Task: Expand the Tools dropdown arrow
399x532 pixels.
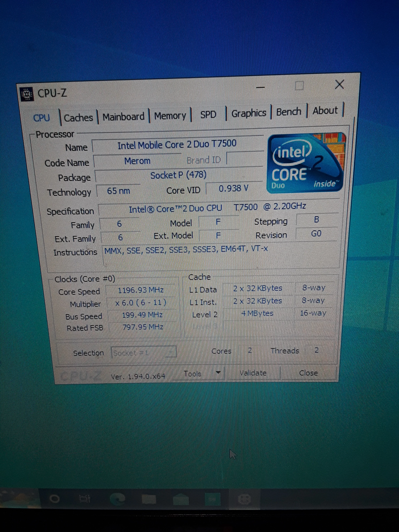Action: pyautogui.click(x=218, y=373)
